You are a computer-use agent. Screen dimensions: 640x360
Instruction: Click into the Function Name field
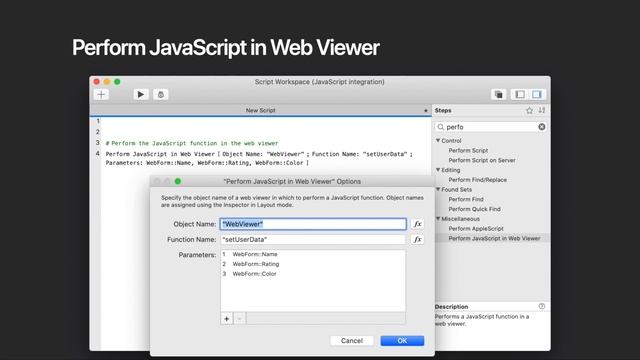[x=313, y=240]
